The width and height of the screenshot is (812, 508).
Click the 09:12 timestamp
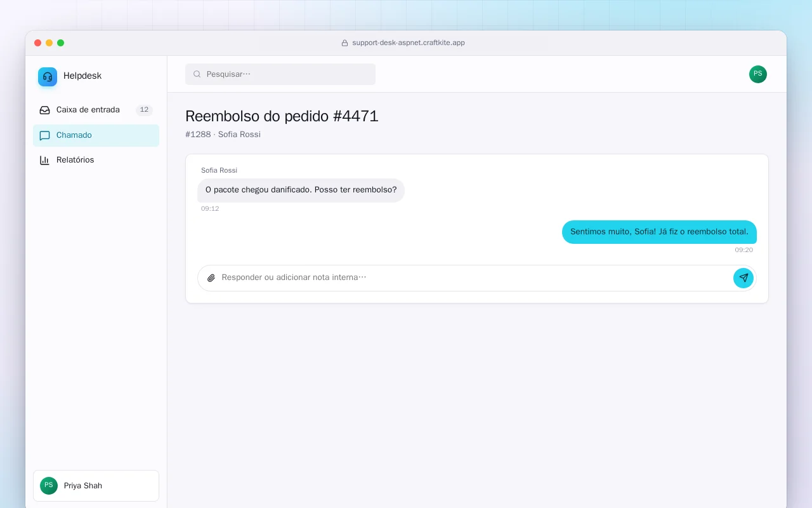point(210,209)
